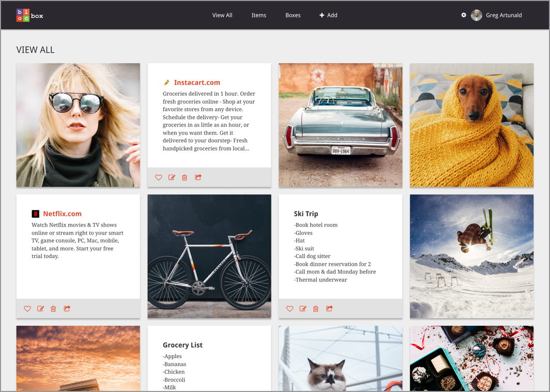The image size is (550, 392).
Task: Click the Instacart description text
Action: click(209, 121)
